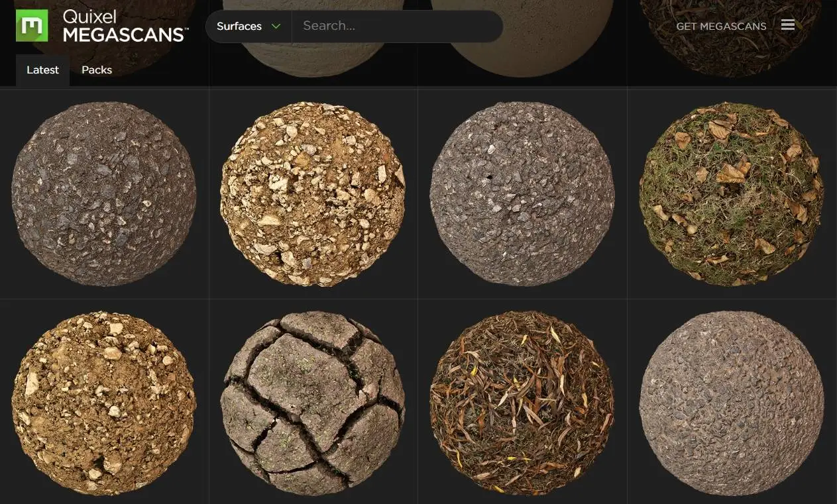Screen dimensions: 837x504
Task: Click the Quixel MEGASCANS wordmark
Action: point(126,26)
